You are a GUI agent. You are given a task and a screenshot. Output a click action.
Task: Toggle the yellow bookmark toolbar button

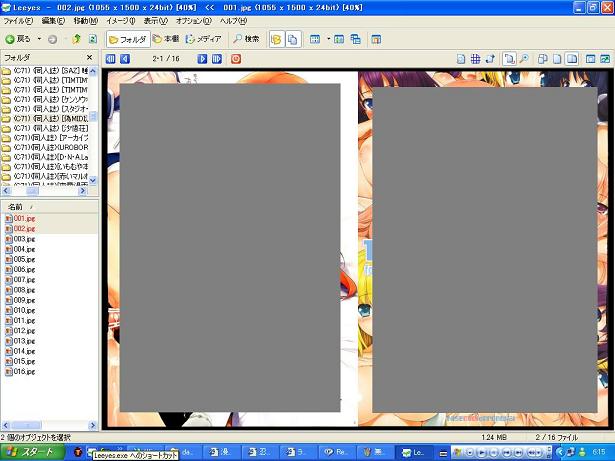coord(277,39)
